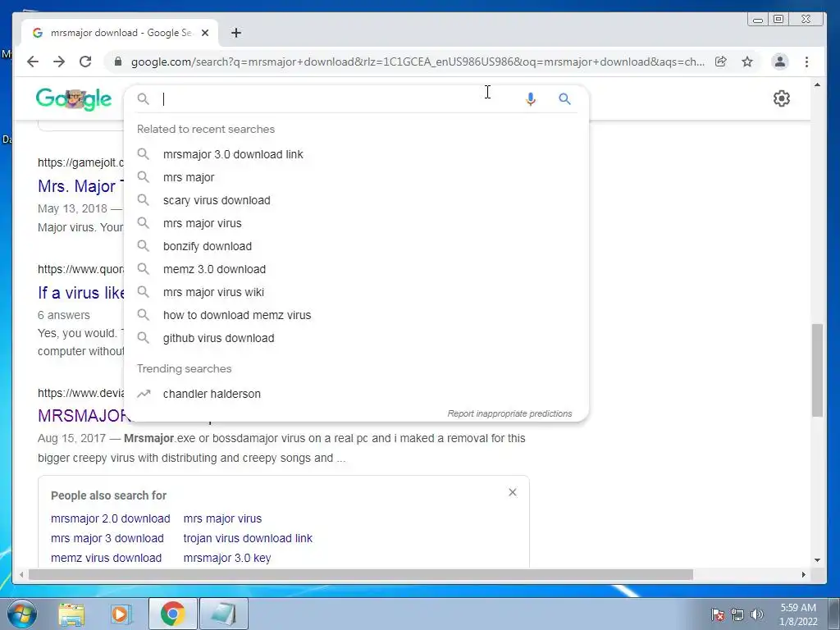840x630 pixels.
Task: Reload the current page
Action: 85,62
